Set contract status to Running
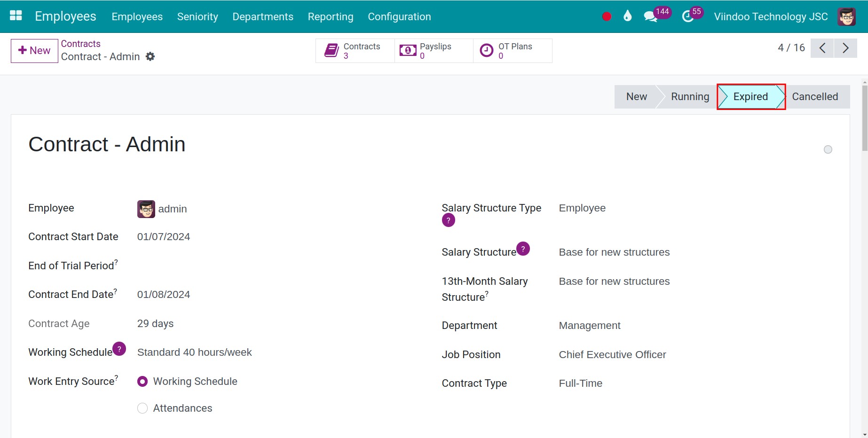The height and width of the screenshot is (438, 868). click(690, 97)
